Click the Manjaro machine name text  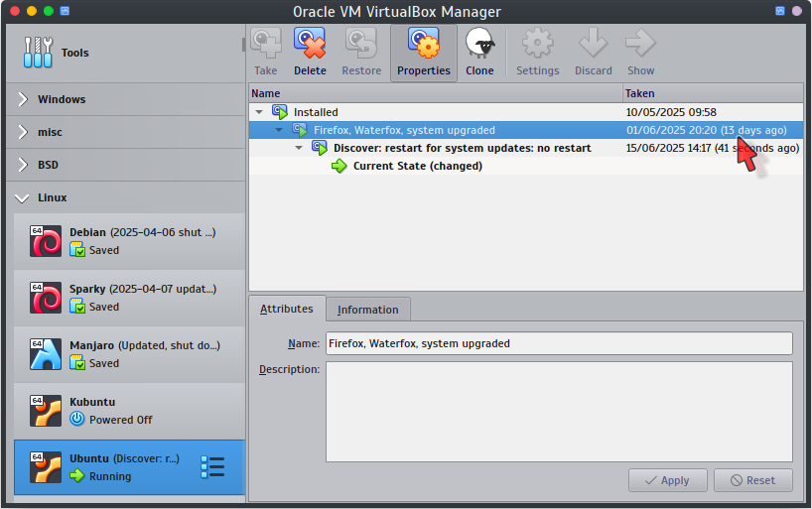coord(91,345)
